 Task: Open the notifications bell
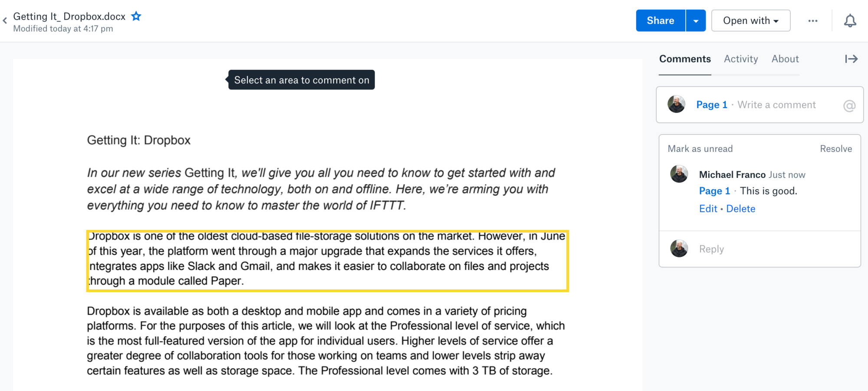tap(850, 20)
